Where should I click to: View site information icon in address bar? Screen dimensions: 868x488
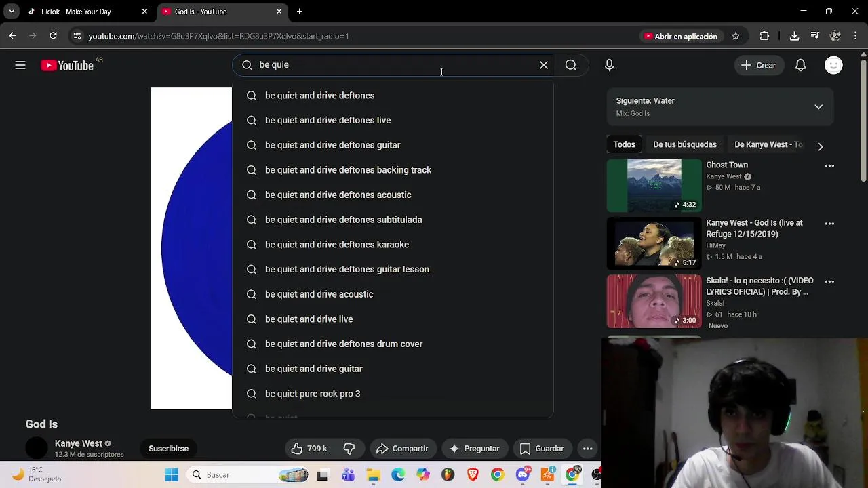pos(77,36)
